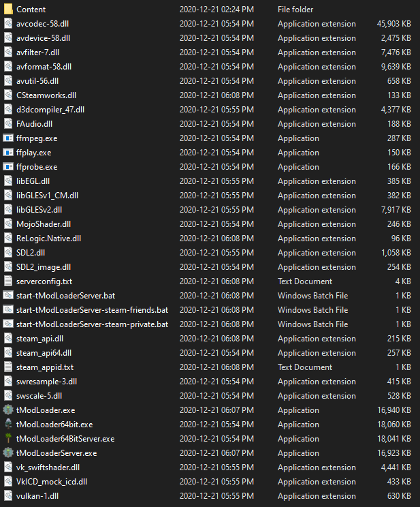This screenshot has width=420, height=507.
Task: Select avfilter-7.dll file name
Action: tap(38, 52)
